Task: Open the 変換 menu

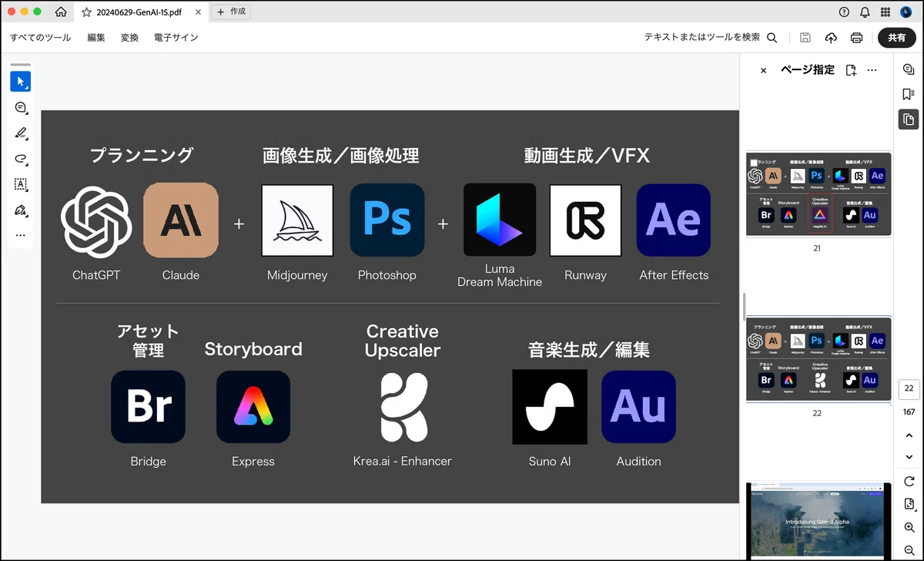Action: pyautogui.click(x=129, y=38)
